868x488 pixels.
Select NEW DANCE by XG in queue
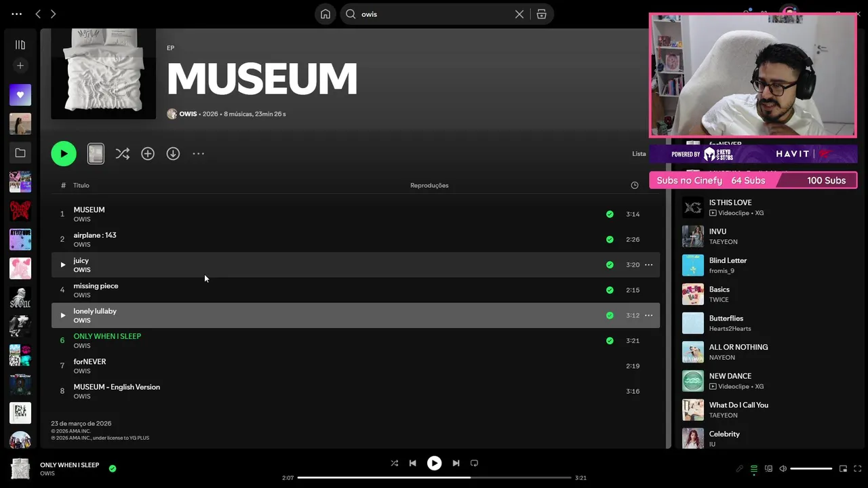pos(768,381)
